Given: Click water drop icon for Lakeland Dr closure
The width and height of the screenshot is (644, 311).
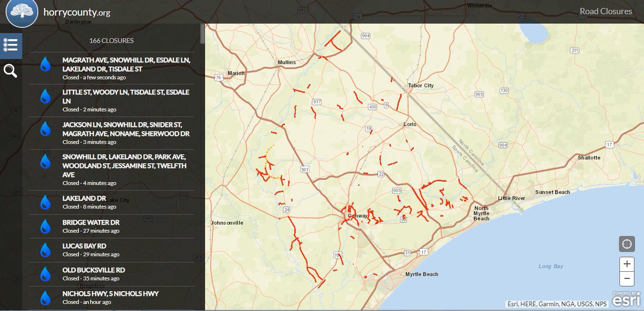Looking at the screenshot, I should click(46, 202).
